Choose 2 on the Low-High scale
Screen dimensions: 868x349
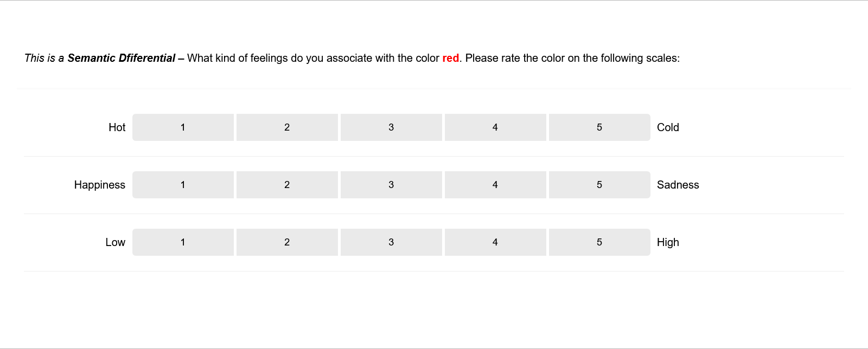pos(287,242)
